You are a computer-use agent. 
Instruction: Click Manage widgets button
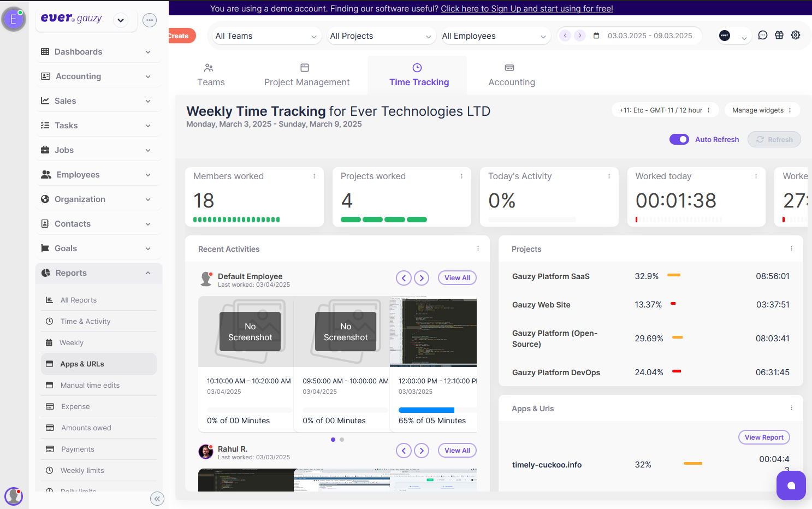(762, 110)
